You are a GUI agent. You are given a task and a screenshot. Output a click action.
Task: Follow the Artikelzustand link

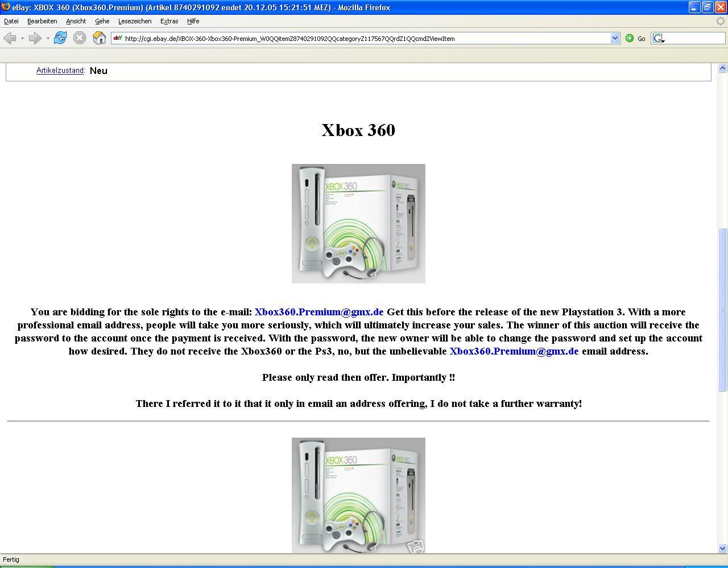(60, 71)
